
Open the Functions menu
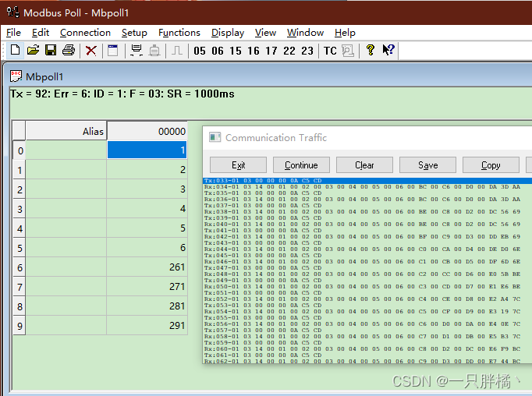click(179, 33)
